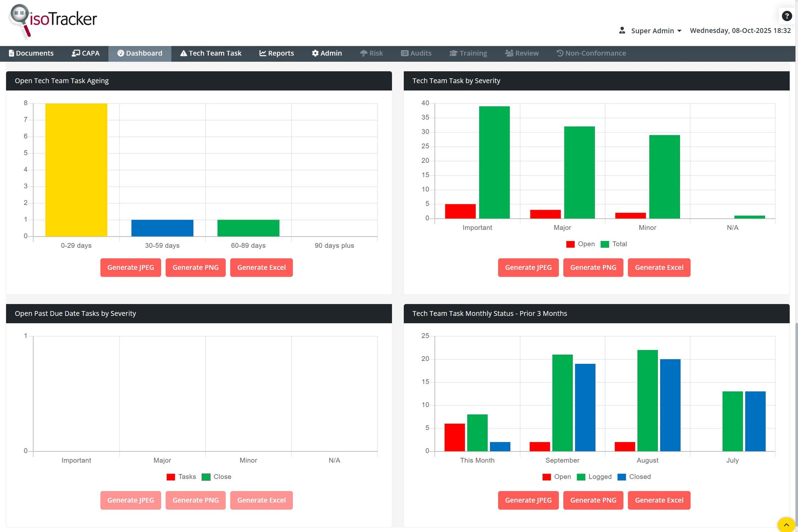Open the Audits menu item
The image size is (798, 532).
(x=416, y=53)
